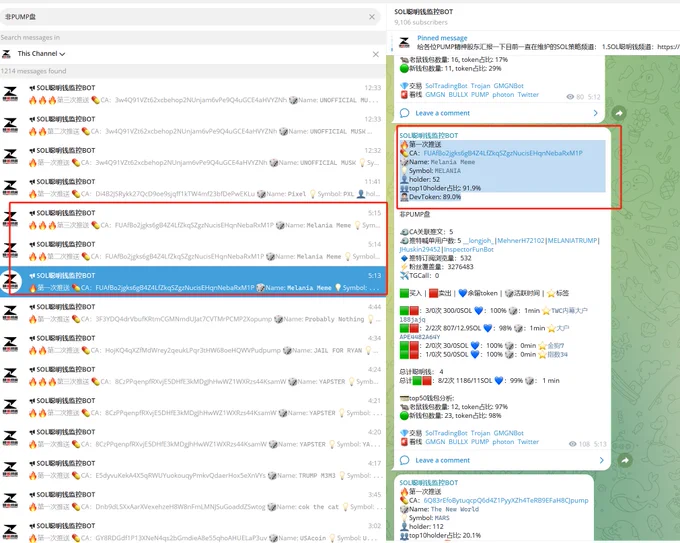680x543 pixels.
Task: Open the 188jajq wallet link
Action: point(412,319)
